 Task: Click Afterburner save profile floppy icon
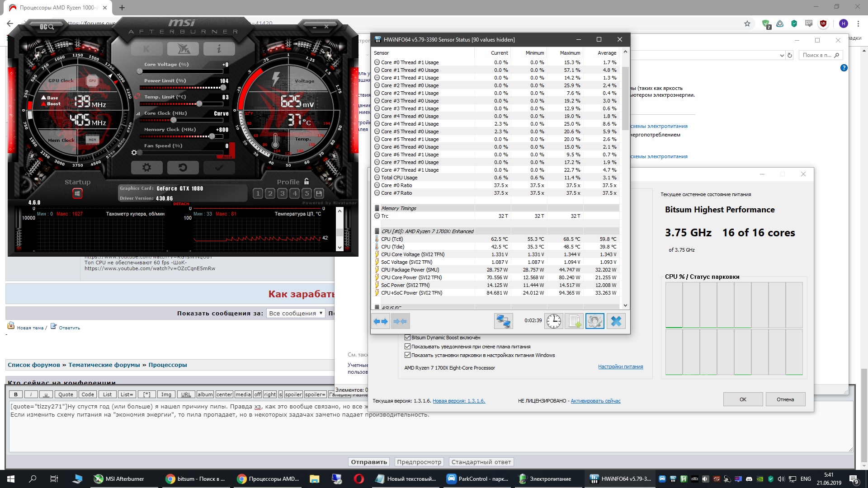[319, 193]
